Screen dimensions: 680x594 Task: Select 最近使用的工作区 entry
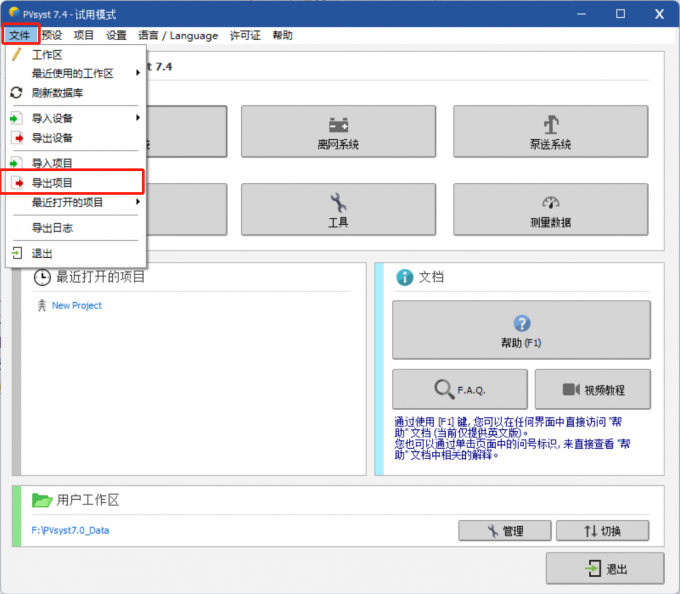click(72, 73)
